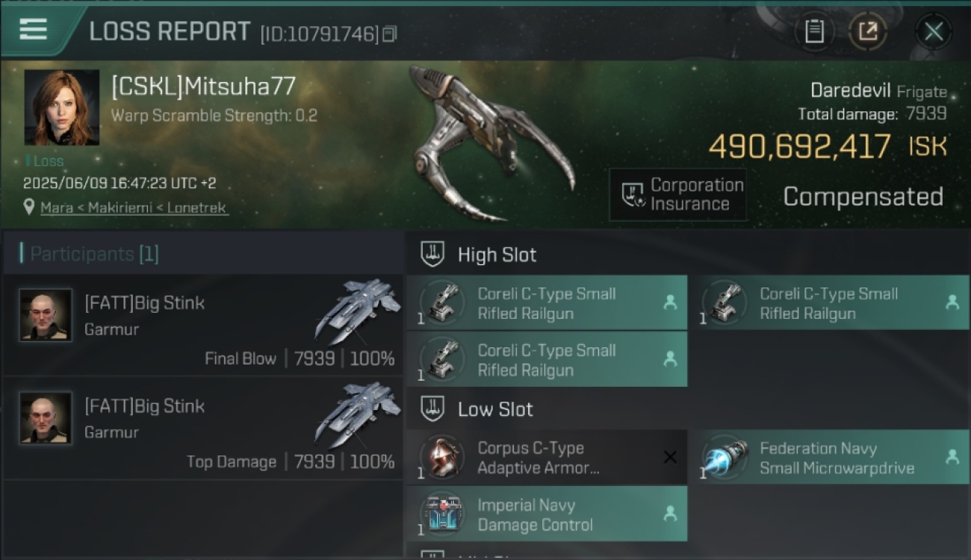Copy the loss report ID icon
The width and height of the screenshot is (971, 560).
click(x=389, y=34)
